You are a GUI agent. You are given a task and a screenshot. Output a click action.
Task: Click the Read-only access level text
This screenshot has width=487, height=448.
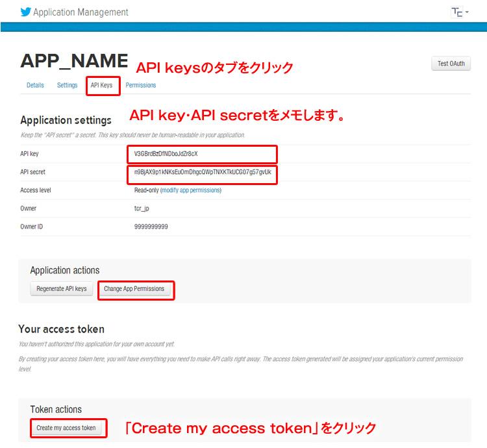[146, 190]
